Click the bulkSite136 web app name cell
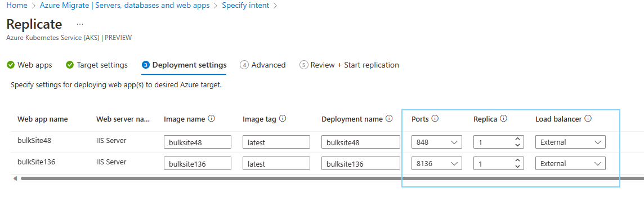This screenshot has height=219, width=644. click(x=36, y=162)
